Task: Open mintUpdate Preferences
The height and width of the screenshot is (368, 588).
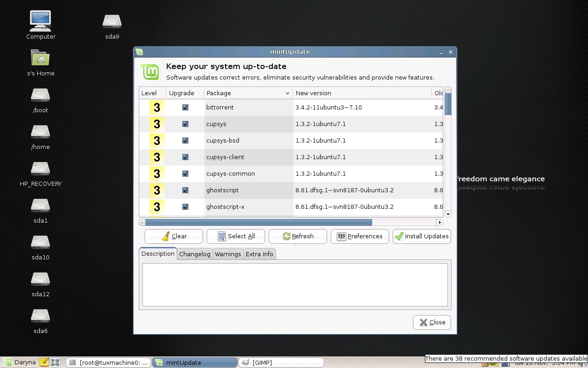Action: point(360,236)
